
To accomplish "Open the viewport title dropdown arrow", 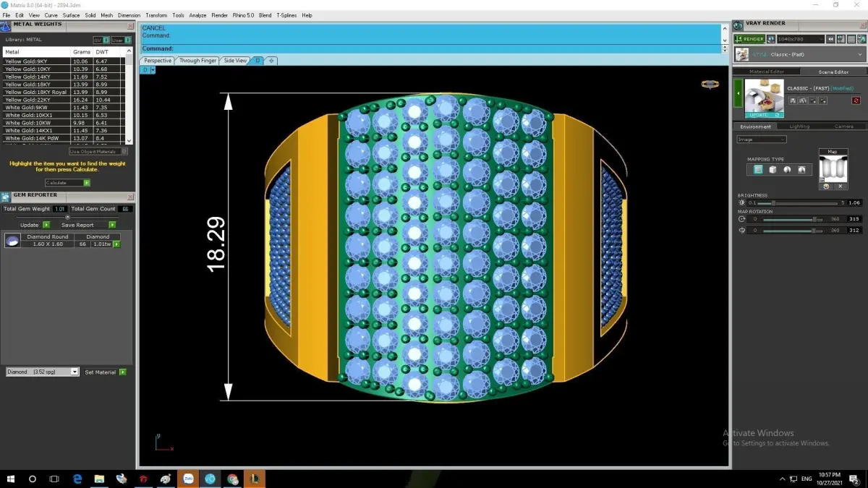I will click(153, 70).
